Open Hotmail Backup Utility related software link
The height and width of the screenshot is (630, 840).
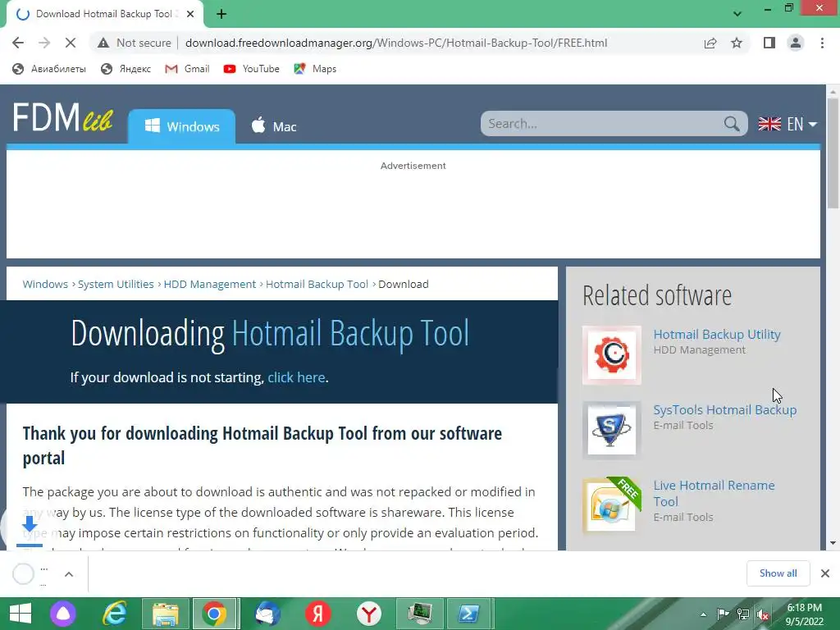(x=717, y=335)
